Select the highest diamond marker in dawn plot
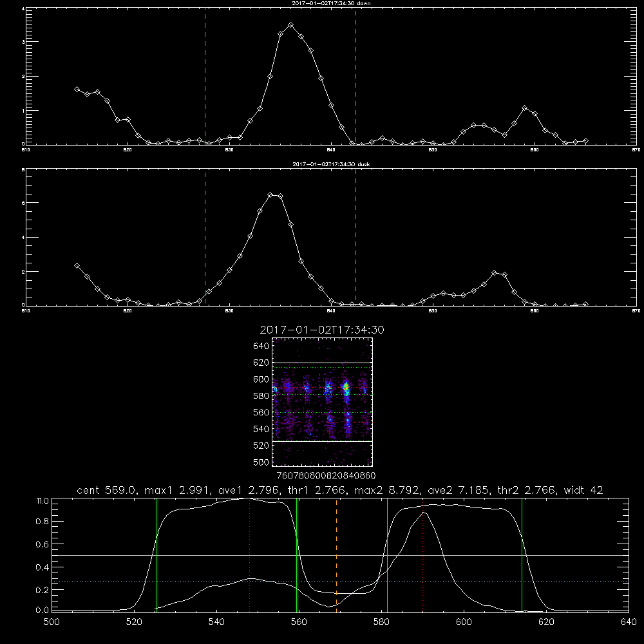 pos(291,25)
